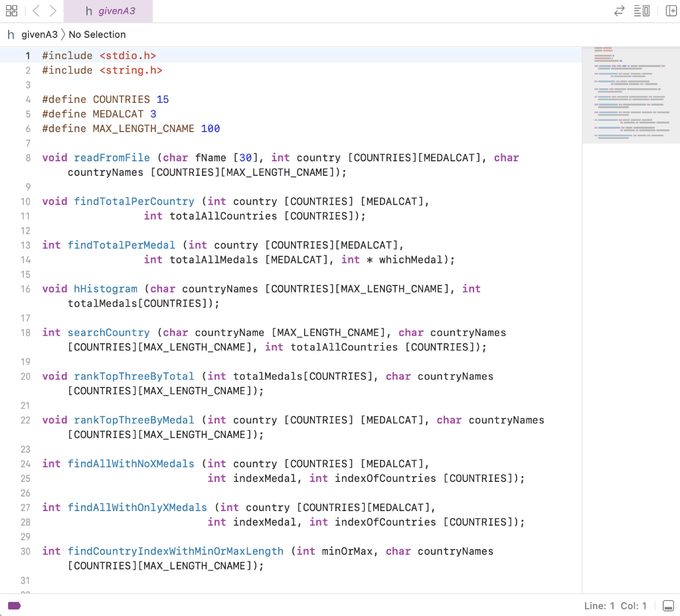Screen dimensions: 680x616
Task: Open Code Review mode with the arrows icon
Action: [620, 11]
